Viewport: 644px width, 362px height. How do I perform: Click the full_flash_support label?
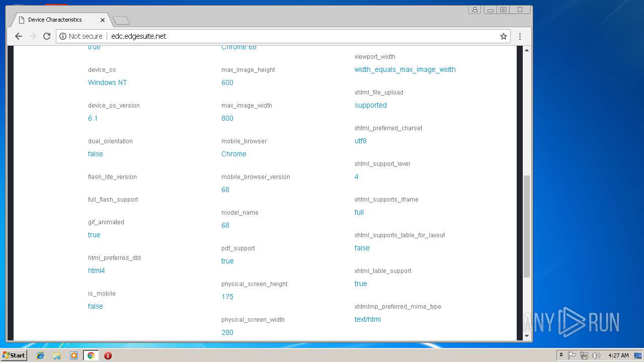pos(113,200)
